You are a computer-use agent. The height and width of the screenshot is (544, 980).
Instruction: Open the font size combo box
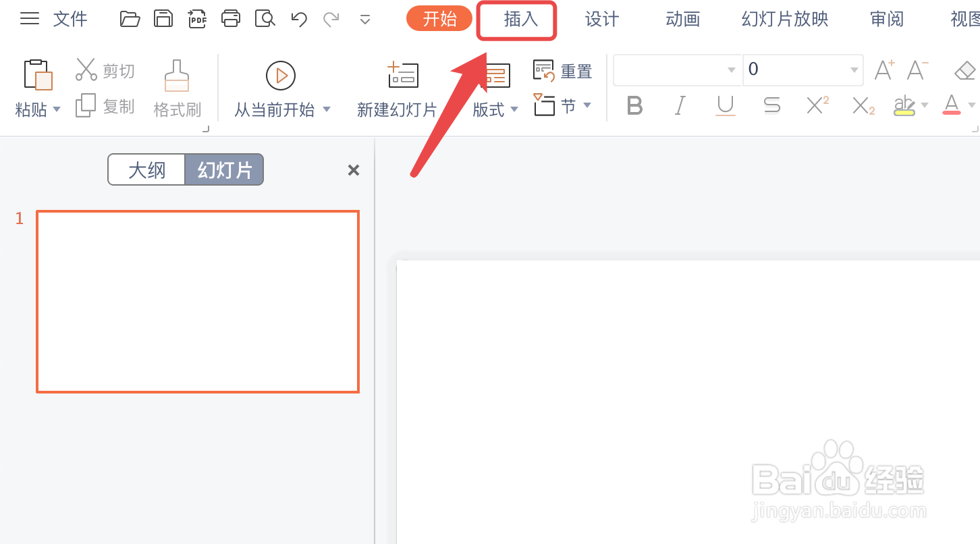point(803,70)
